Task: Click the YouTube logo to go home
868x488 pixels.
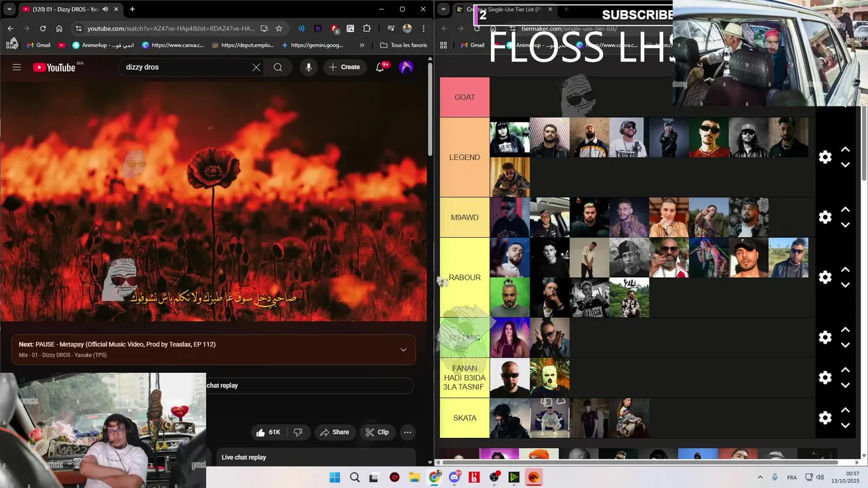Action: click(x=54, y=67)
